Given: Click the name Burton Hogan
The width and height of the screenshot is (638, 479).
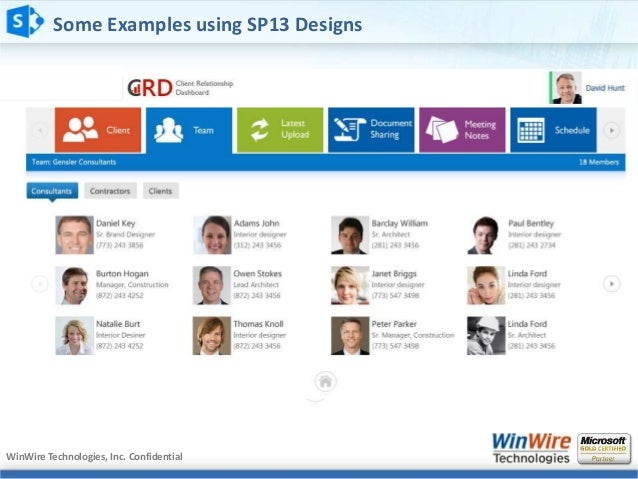Looking at the screenshot, I should tap(122, 274).
